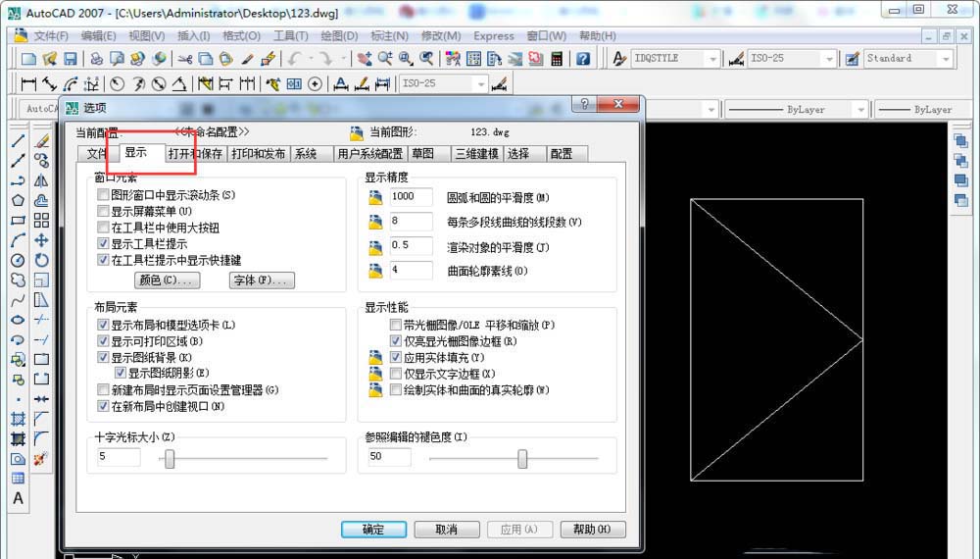Click the 字体(F)... button

click(x=262, y=280)
